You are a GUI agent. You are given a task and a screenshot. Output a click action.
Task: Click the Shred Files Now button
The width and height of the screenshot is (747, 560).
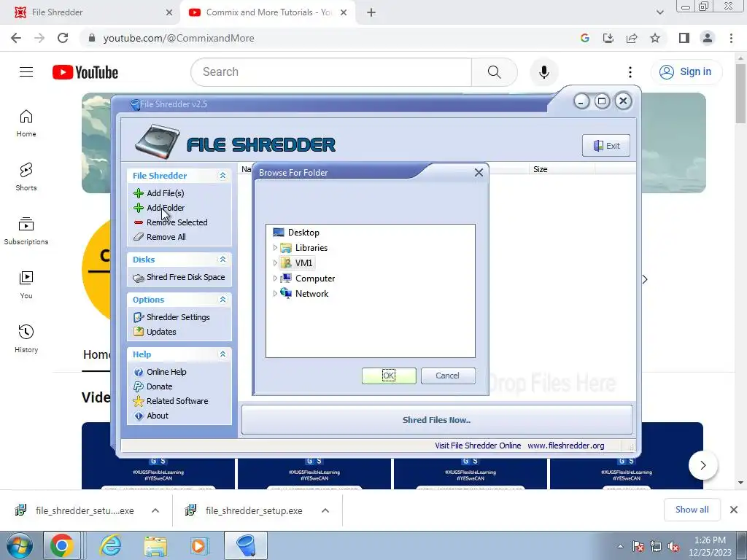click(x=437, y=420)
